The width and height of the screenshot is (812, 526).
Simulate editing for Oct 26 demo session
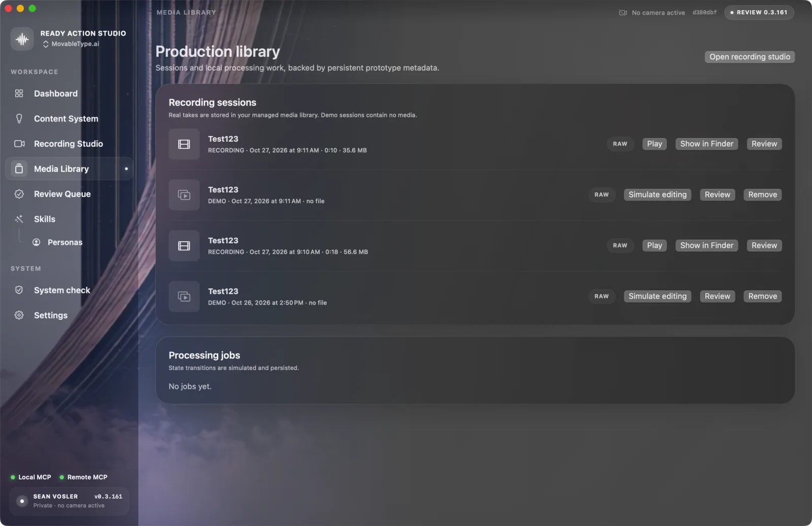pos(657,296)
